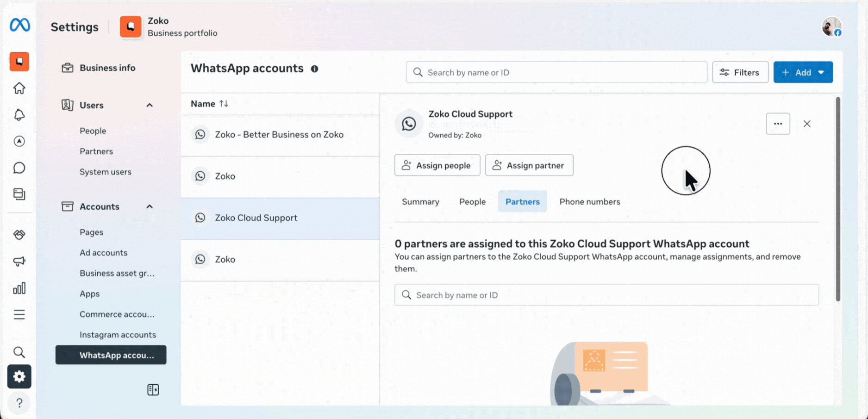Open Business info in sidebar
Image resolution: width=868 pixels, height=419 pixels.
(107, 68)
